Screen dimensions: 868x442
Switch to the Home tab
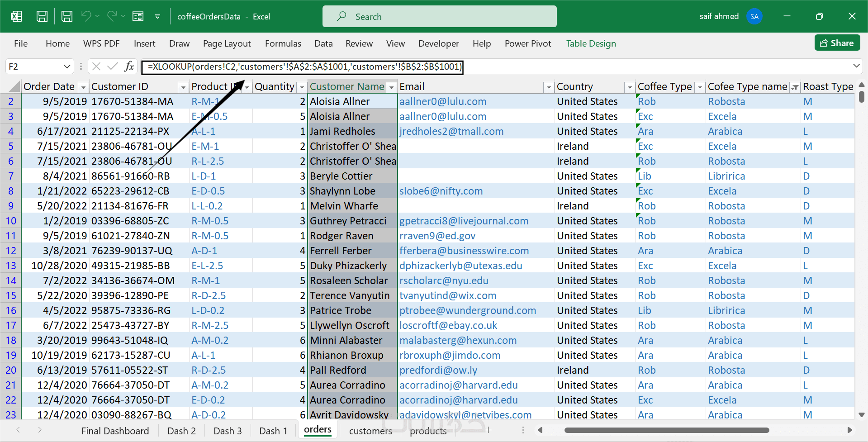[57, 43]
